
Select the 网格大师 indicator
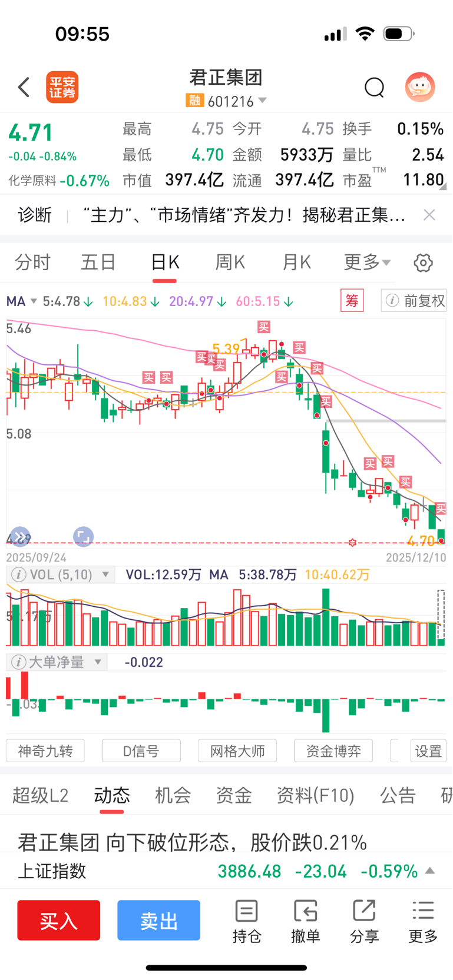[x=237, y=751]
